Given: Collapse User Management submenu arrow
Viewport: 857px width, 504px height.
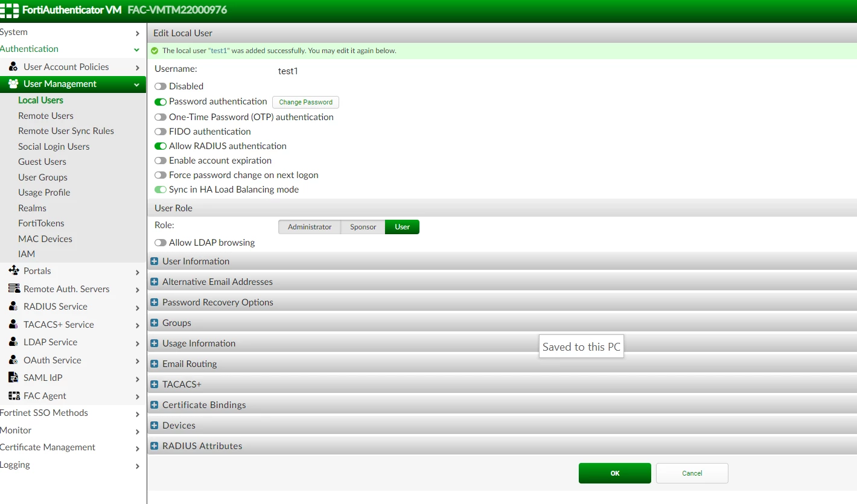Looking at the screenshot, I should [137, 85].
